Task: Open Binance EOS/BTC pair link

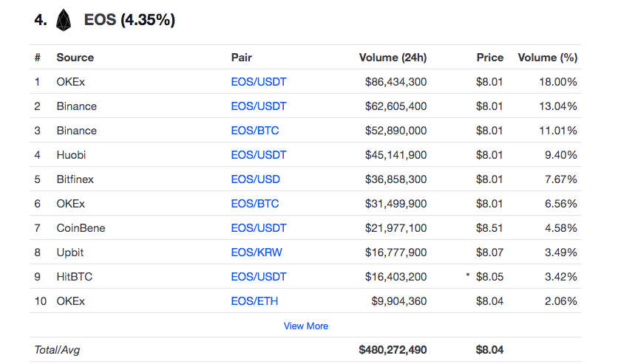Action: point(255,131)
